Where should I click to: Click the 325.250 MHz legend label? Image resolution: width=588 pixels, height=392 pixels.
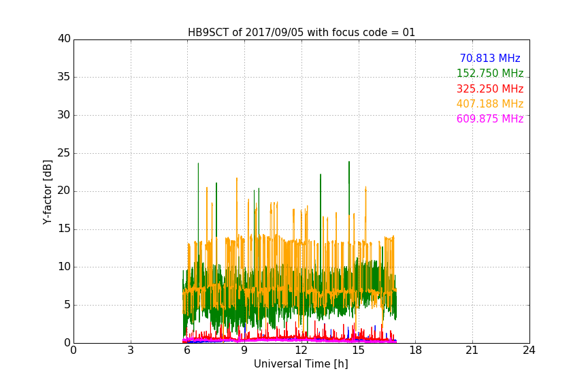[x=490, y=89]
